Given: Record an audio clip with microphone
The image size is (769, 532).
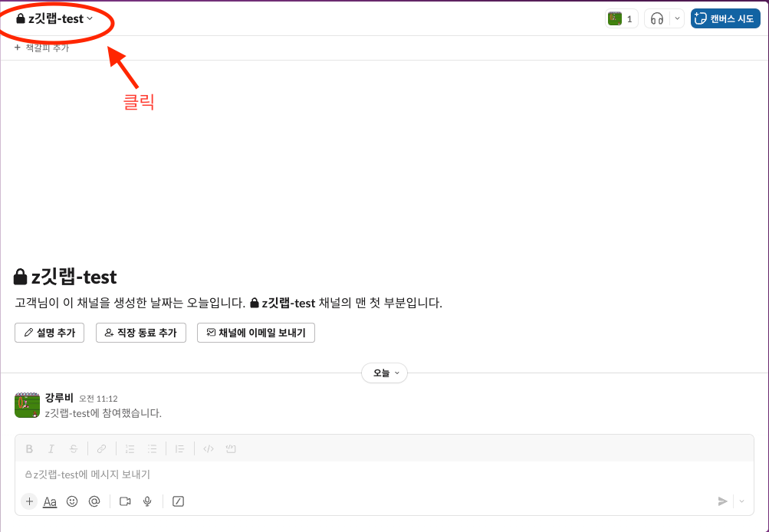Looking at the screenshot, I should [147, 501].
